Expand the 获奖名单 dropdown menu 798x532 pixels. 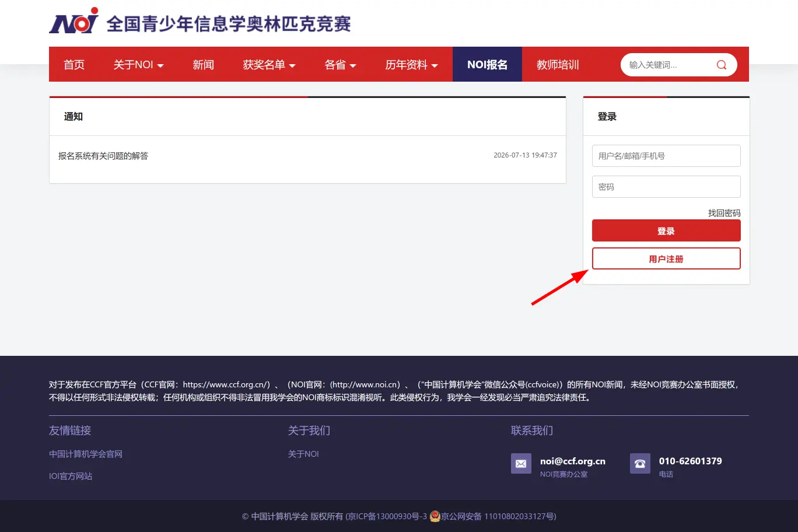coord(269,65)
